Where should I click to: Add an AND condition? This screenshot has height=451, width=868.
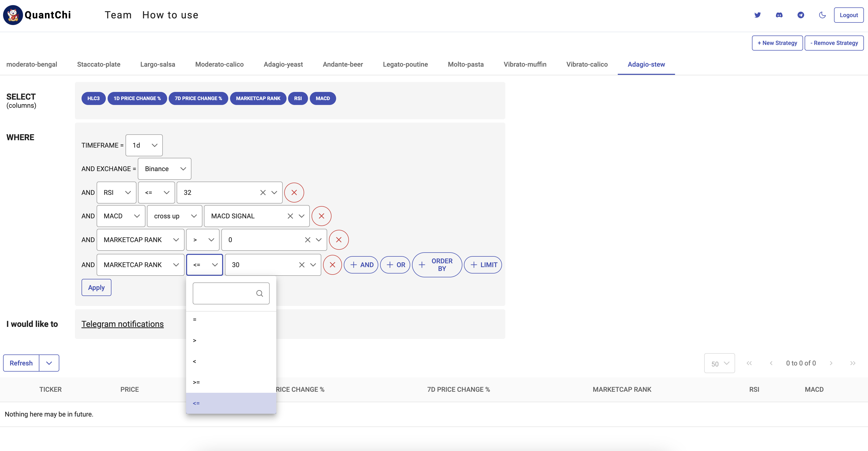pos(361,265)
